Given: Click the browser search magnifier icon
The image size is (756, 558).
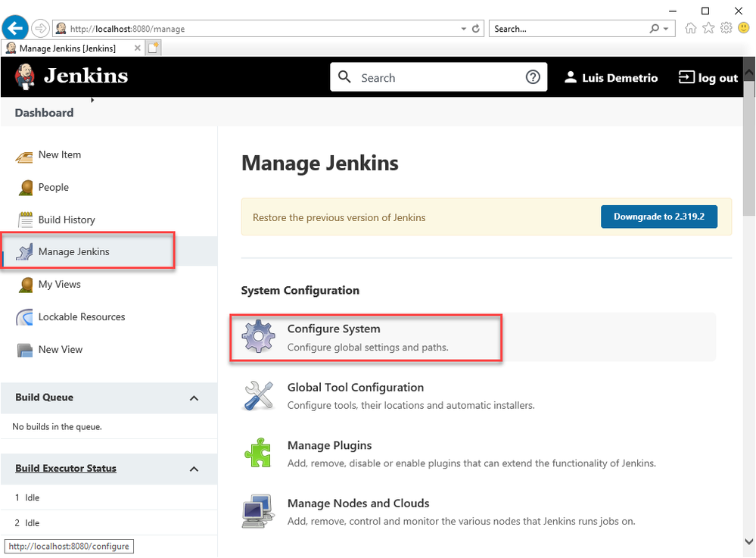Looking at the screenshot, I should pyautogui.click(x=655, y=29).
